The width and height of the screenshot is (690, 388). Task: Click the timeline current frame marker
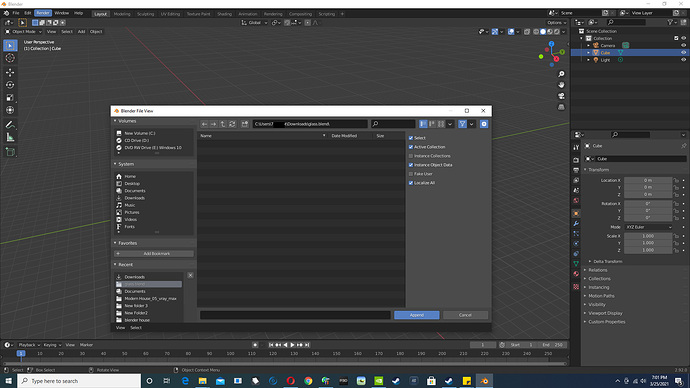[x=20, y=354]
